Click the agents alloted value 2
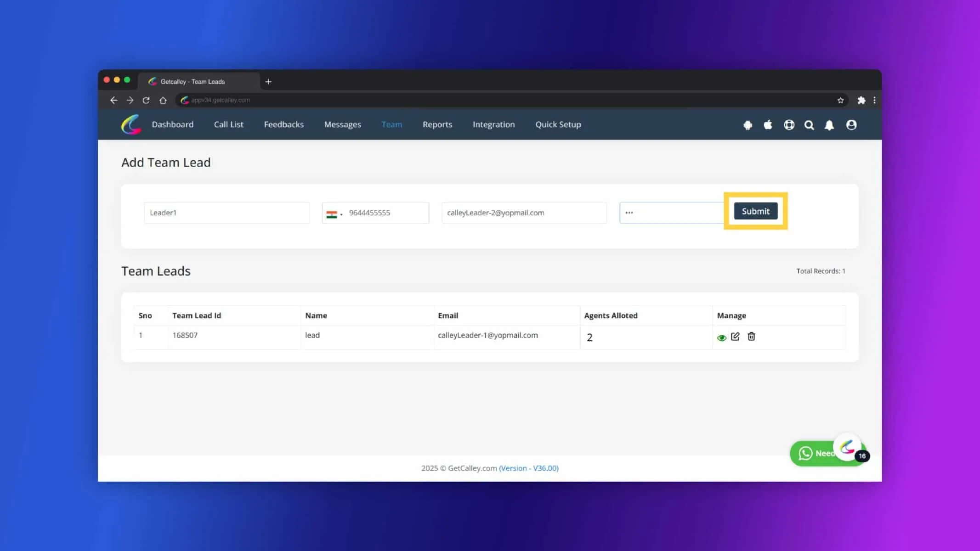 tap(589, 337)
